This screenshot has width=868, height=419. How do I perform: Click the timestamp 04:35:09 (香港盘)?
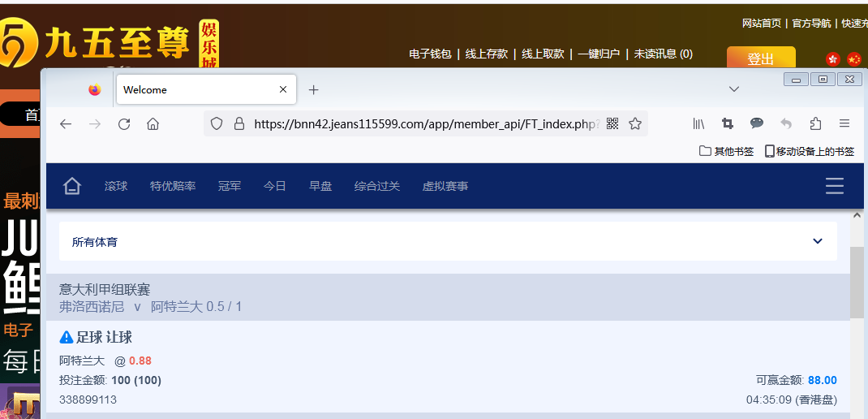tap(791, 400)
